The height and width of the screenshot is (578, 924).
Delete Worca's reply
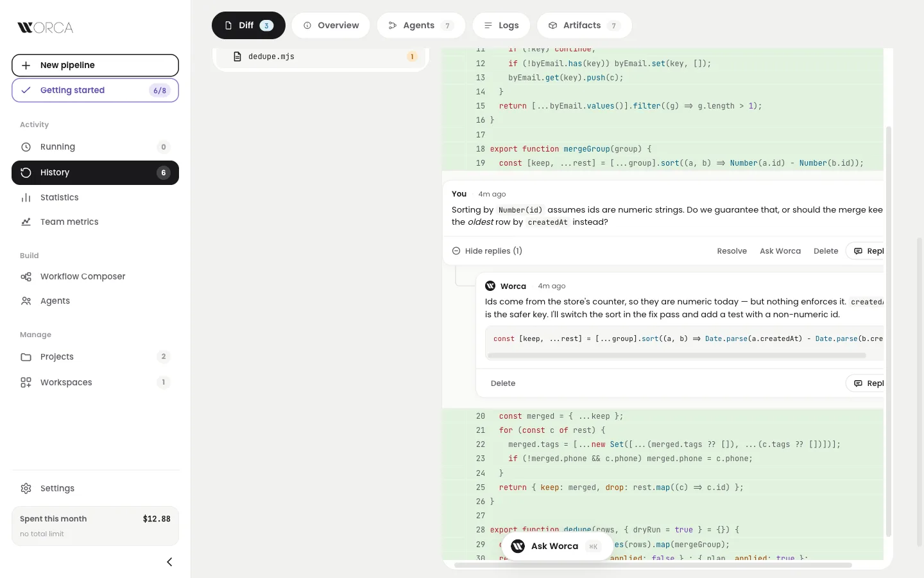503,383
